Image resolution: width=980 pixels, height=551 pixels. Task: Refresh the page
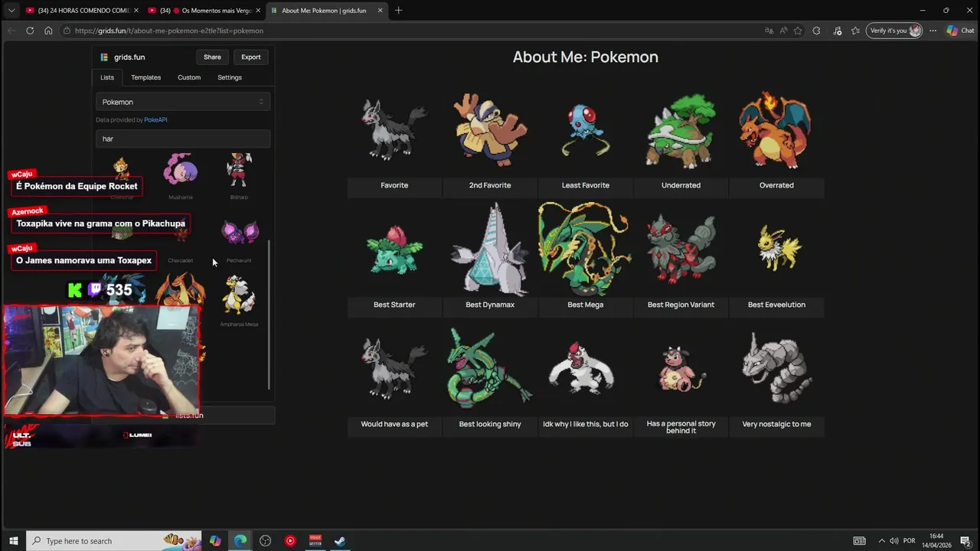(x=30, y=31)
